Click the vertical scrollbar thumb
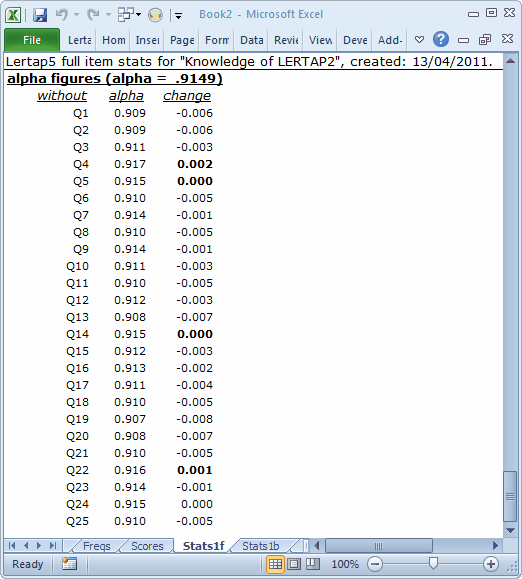The width and height of the screenshot is (522, 579). click(511, 496)
